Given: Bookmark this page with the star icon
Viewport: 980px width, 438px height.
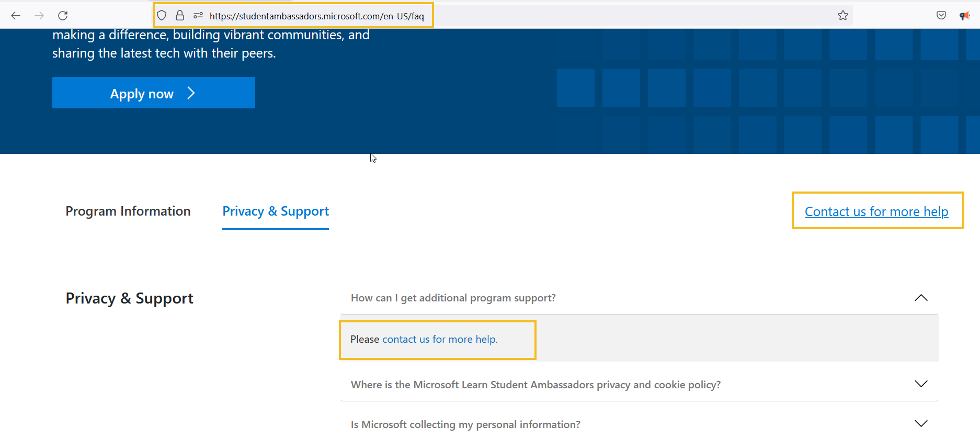Looking at the screenshot, I should [x=842, y=15].
